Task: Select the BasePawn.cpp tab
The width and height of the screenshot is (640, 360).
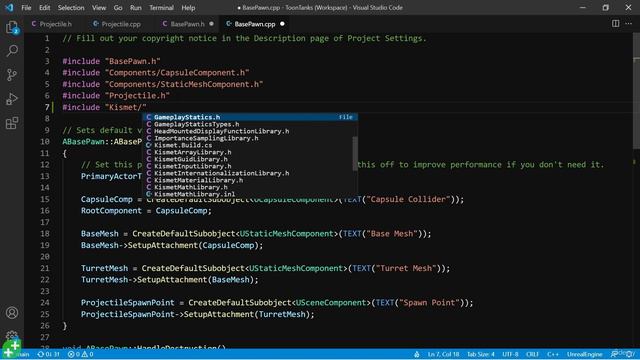Action: pyautogui.click(x=255, y=24)
